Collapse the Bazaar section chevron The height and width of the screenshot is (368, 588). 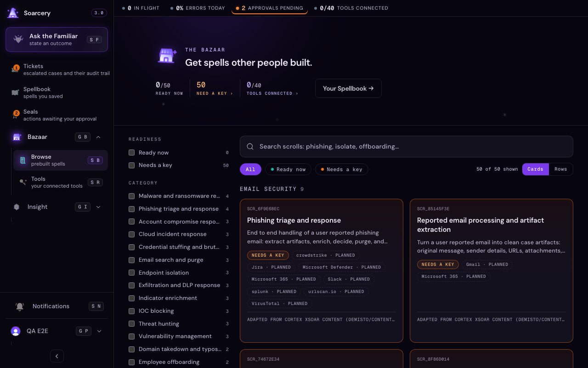pyautogui.click(x=98, y=137)
